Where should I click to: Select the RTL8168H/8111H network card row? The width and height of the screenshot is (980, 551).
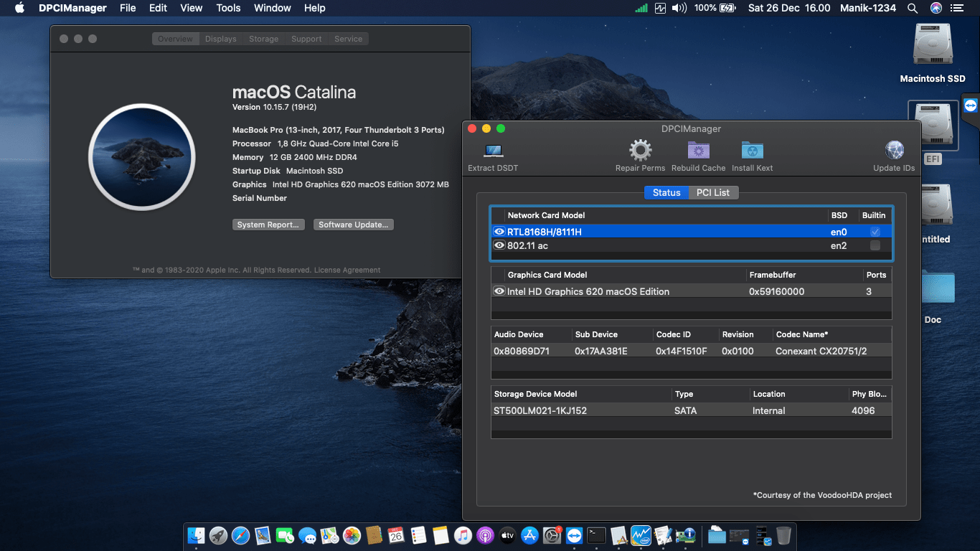tap(692, 232)
